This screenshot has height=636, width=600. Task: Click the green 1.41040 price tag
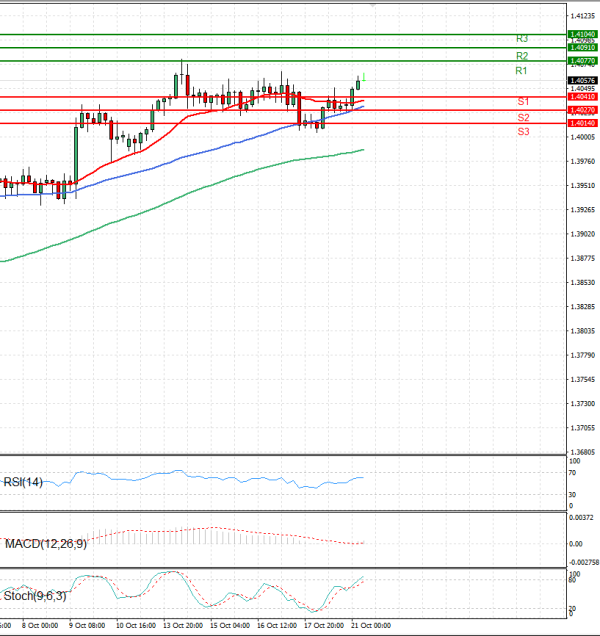(x=582, y=34)
